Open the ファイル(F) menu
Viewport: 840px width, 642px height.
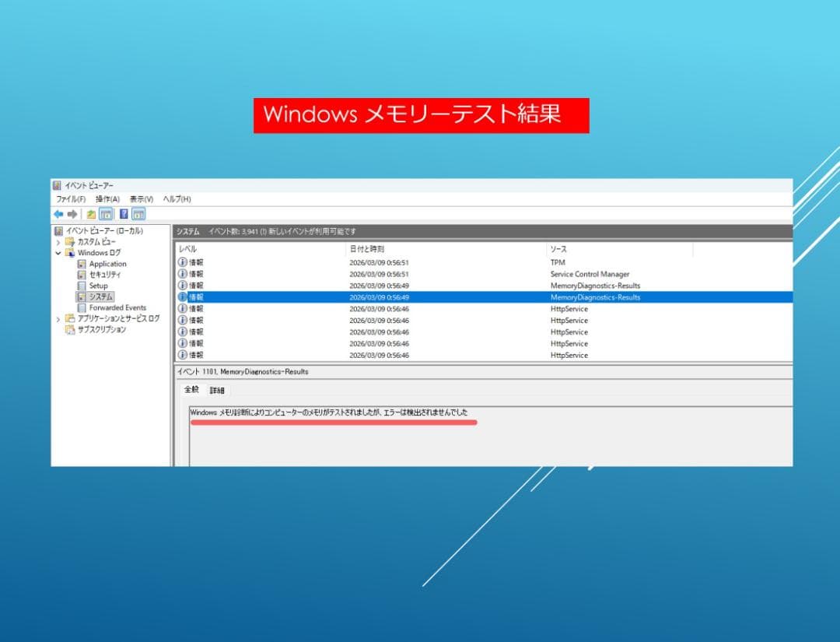tap(72, 198)
